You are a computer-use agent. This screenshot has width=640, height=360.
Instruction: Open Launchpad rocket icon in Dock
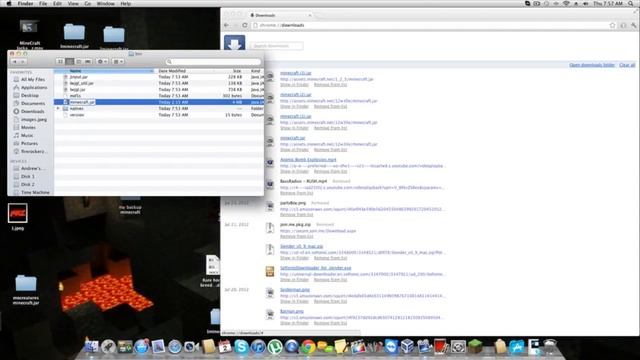[x=108, y=347]
